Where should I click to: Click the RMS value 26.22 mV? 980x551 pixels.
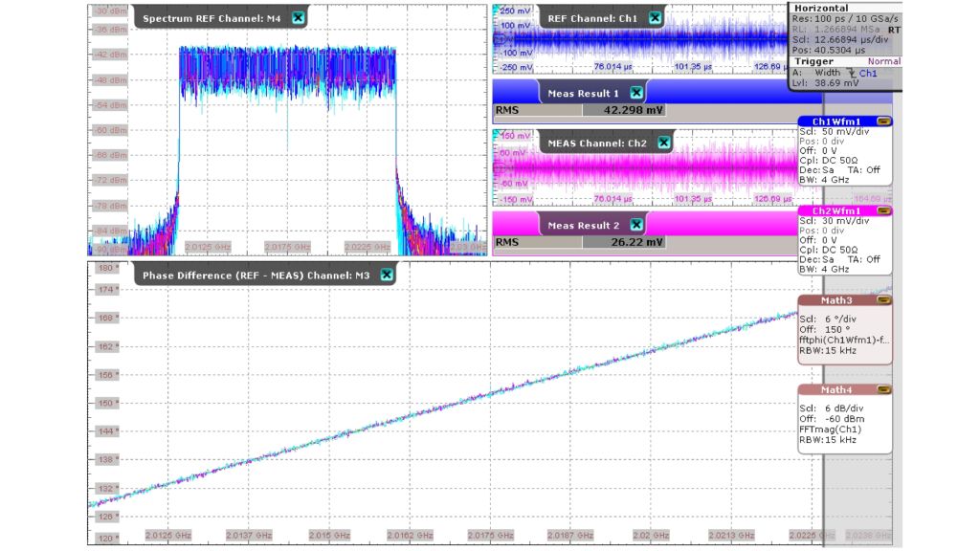(x=641, y=242)
